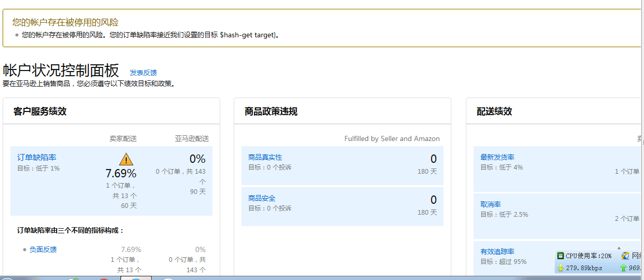Image resolution: width=644 pixels, height=280 pixels.
Task: Click the 客户服务绩效 panel header
Action: (x=40, y=111)
